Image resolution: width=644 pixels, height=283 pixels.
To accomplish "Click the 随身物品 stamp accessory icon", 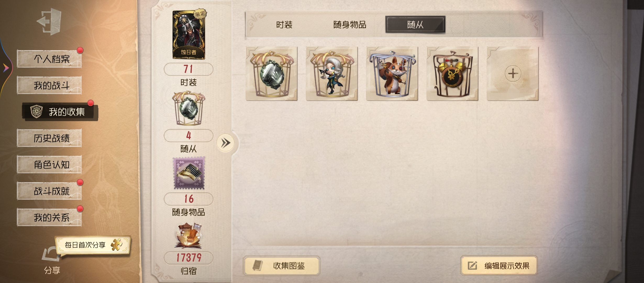I will (189, 173).
